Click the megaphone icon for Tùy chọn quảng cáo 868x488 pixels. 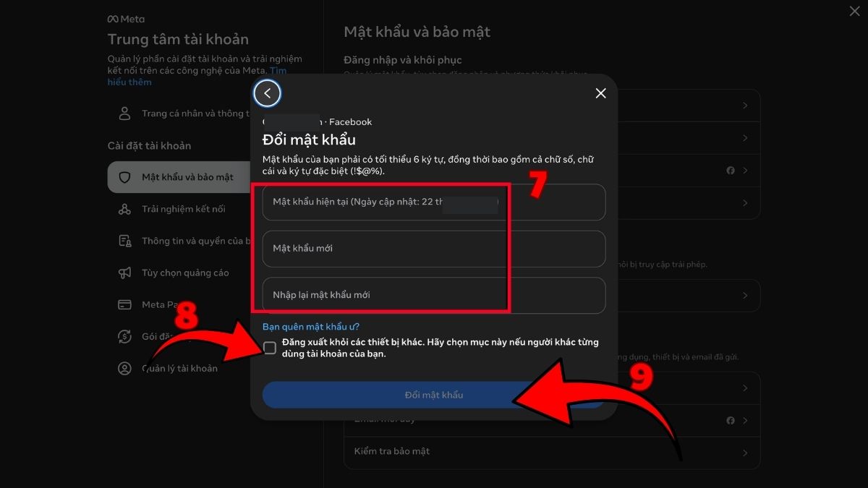point(125,273)
